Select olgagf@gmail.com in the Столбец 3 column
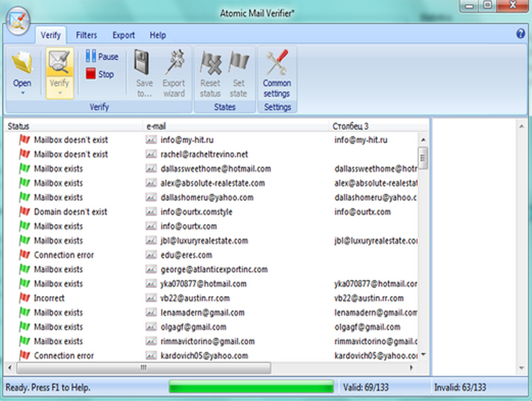Image resolution: width=532 pixels, height=401 pixels. click(367, 327)
